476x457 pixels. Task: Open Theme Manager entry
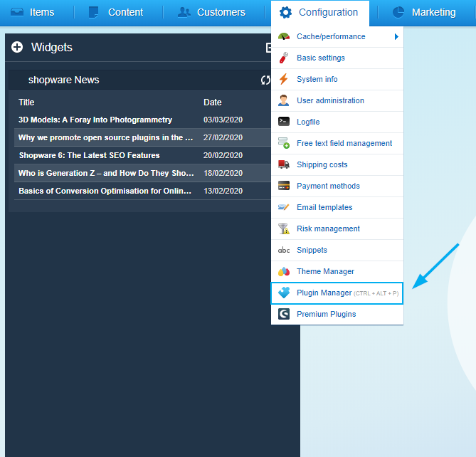point(337,271)
